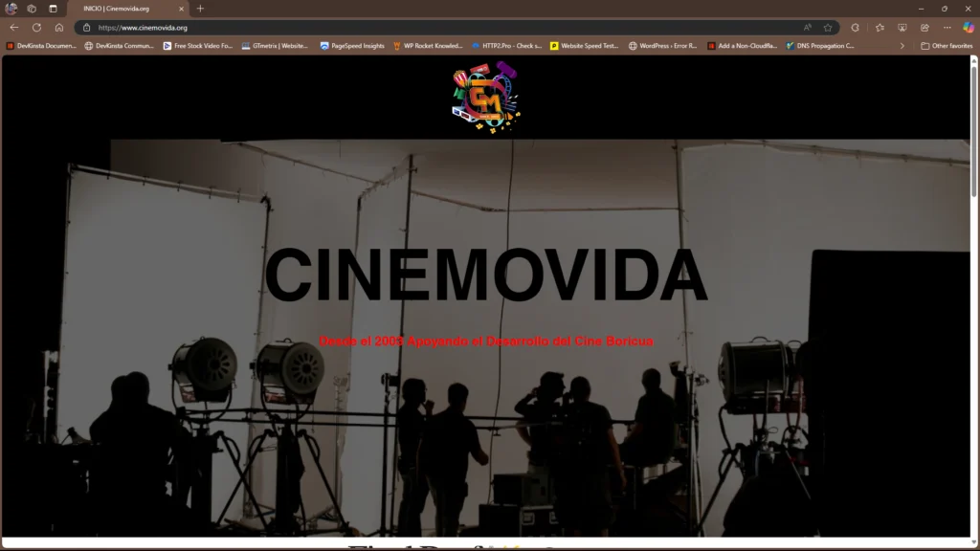Open the tab actions menu

54,10
